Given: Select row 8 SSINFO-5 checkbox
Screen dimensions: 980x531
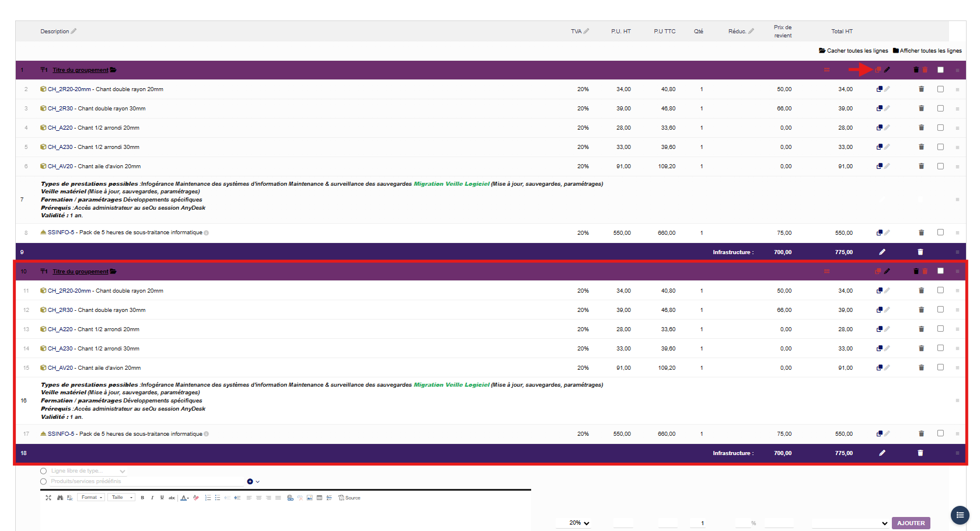Looking at the screenshot, I should [x=940, y=232].
